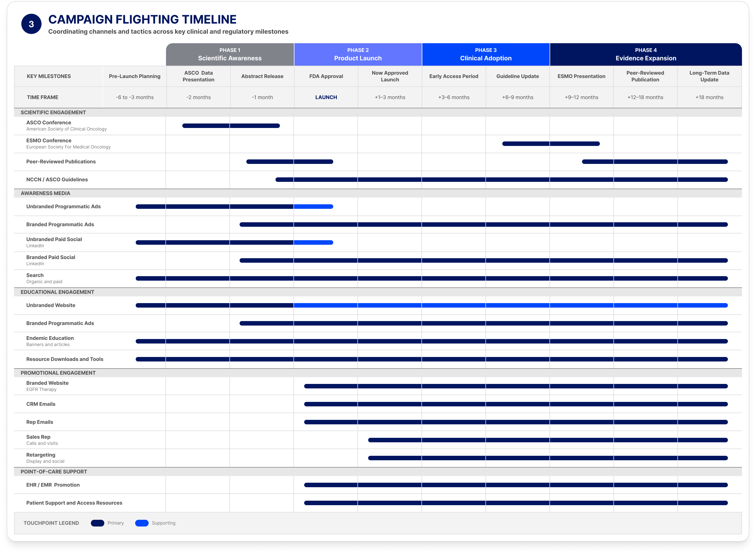The height and width of the screenshot is (554, 756).
Task: Click the ESMO Conference timeline bar
Action: tap(551, 144)
